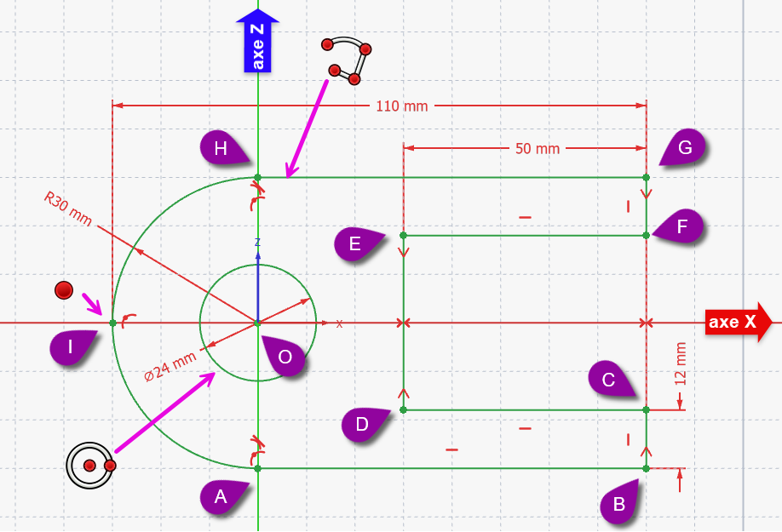Click the purple marker labeled D
782x532 pixels.
(x=364, y=424)
